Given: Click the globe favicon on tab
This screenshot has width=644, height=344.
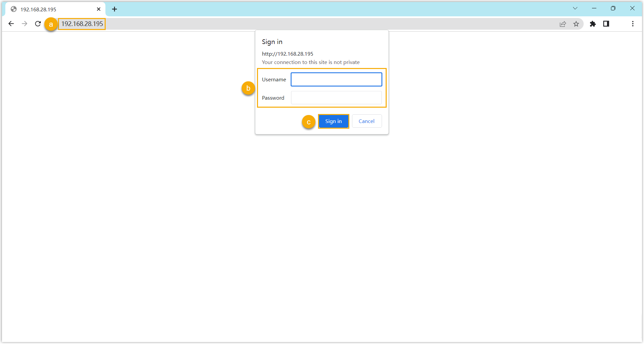Looking at the screenshot, I should [x=14, y=9].
